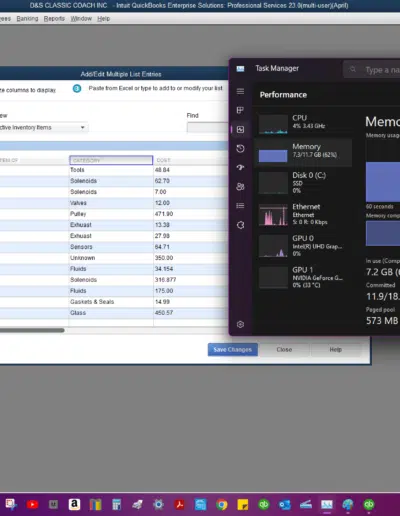Open Task Manager Settings gear

[240, 324]
